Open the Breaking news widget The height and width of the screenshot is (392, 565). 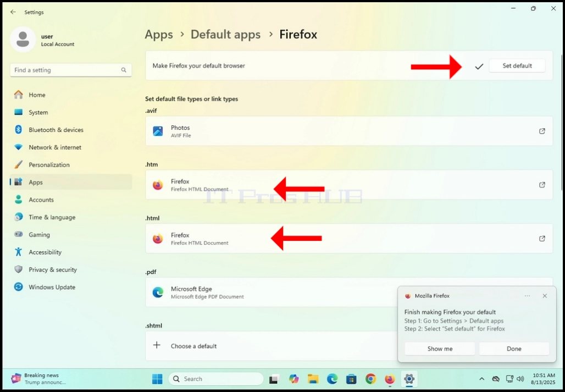pyautogui.click(x=39, y=379)
